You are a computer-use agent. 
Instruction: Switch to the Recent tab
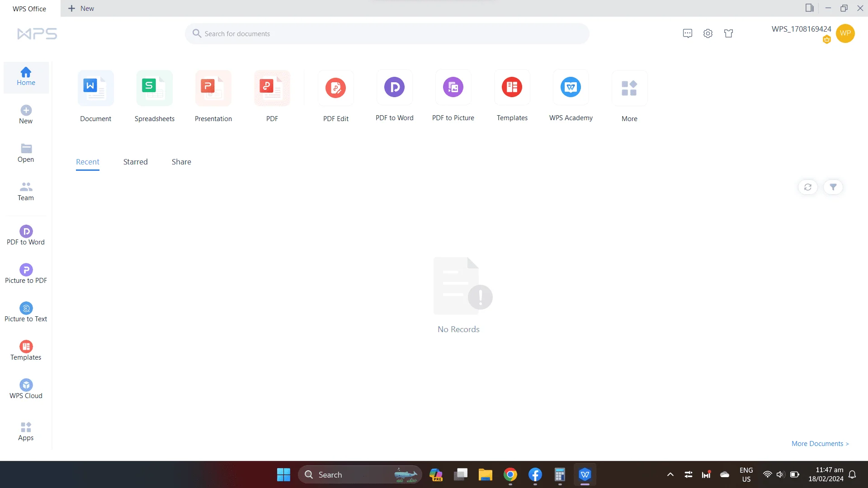click(87, 162)
